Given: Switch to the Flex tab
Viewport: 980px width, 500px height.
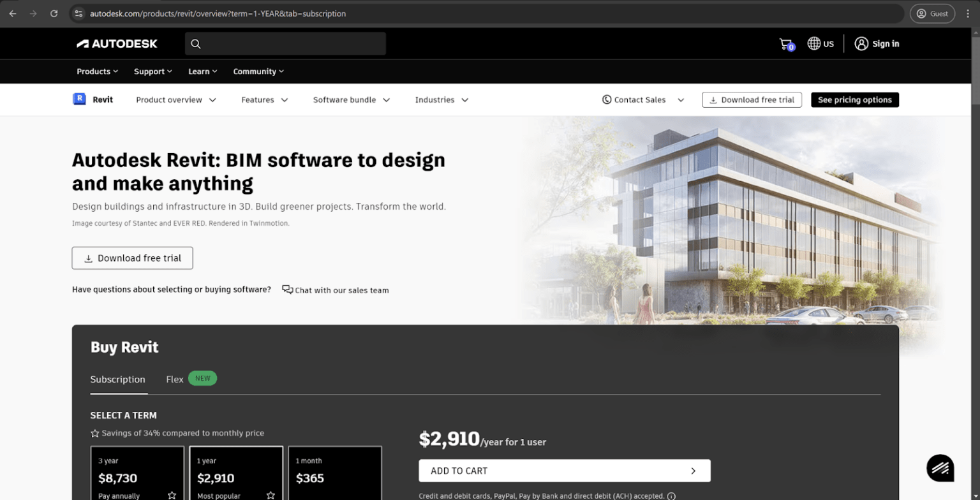Looking at the screenshot, I should (175, 379).
